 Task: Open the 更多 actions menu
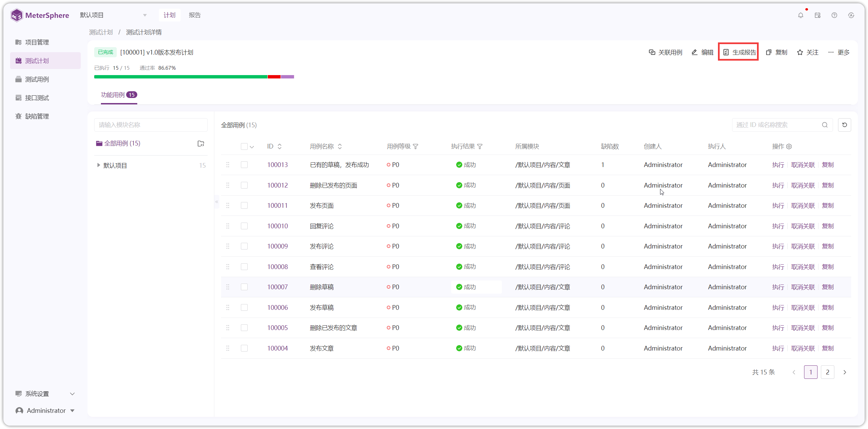(839, 52)
